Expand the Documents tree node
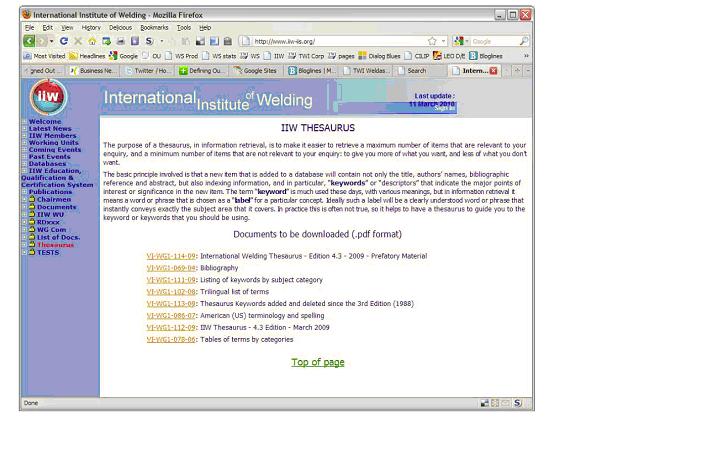720x450 pixels. [25, 207]
